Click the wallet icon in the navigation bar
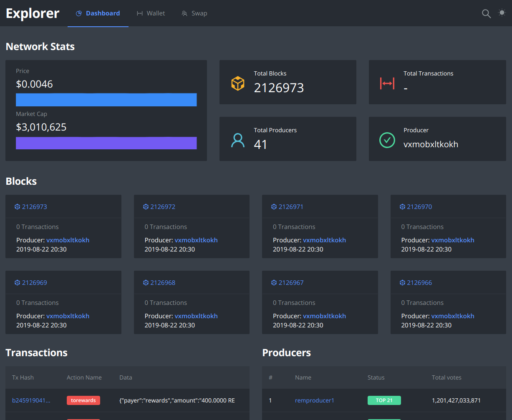This screenshot has height=420, width=512. [139, 13]
